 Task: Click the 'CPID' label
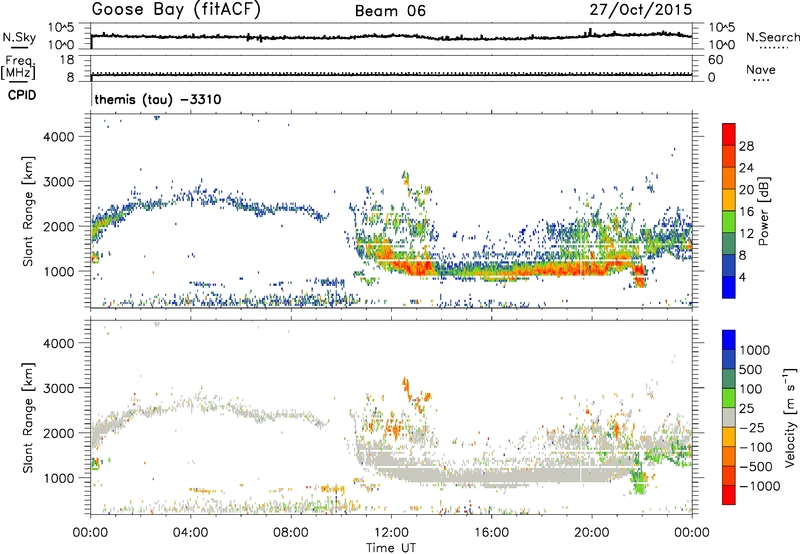tap(22, 95)
